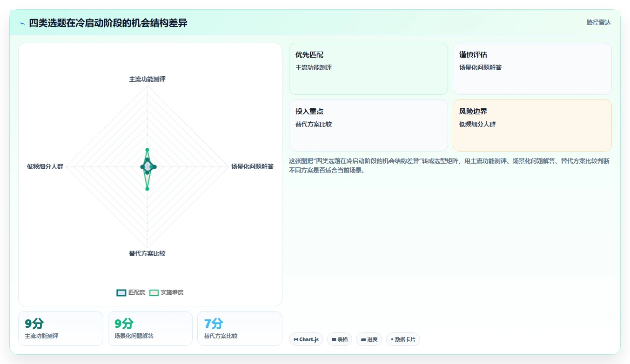Click the 表格 tag icon

(x=334, y=340)
